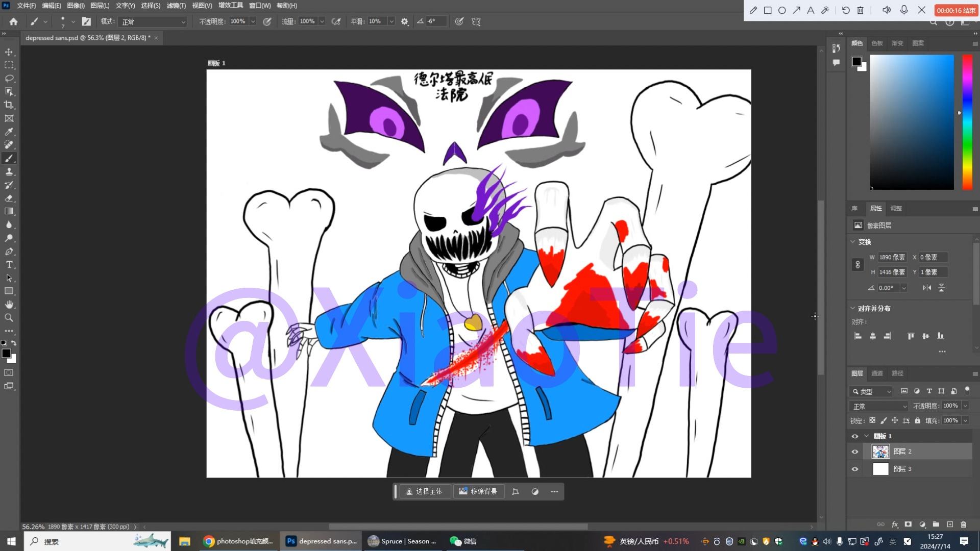Toggle lock position

pos(895,420)
